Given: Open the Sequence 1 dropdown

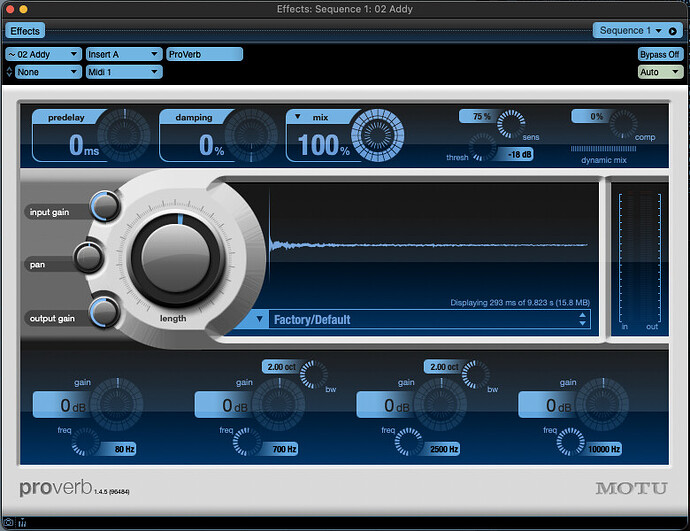Looking at the screenshot, I should pos(631,30).
